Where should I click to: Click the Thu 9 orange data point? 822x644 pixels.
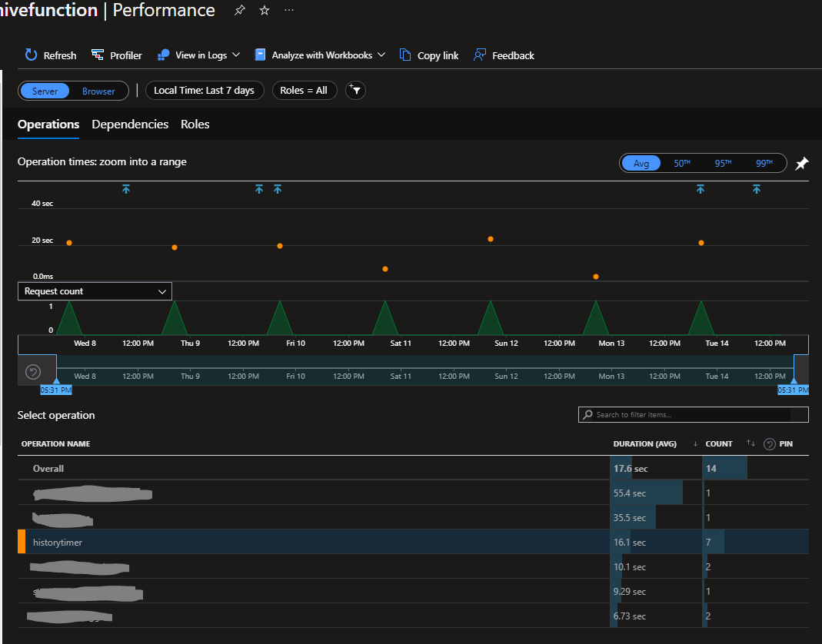click(175, 247)
